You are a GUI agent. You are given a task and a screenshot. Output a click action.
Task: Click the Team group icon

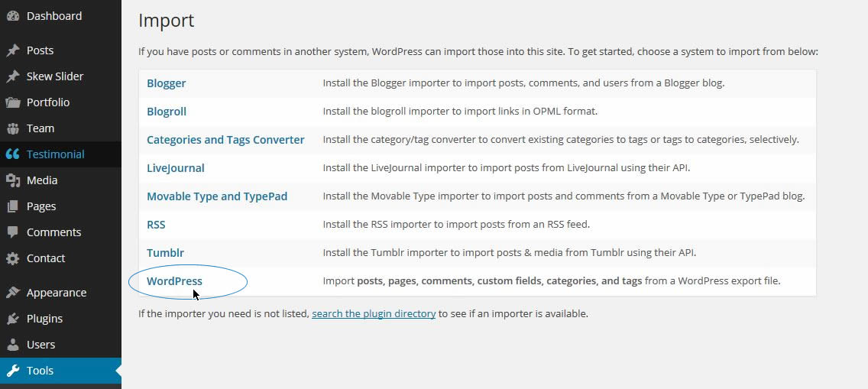click(12, 128)
